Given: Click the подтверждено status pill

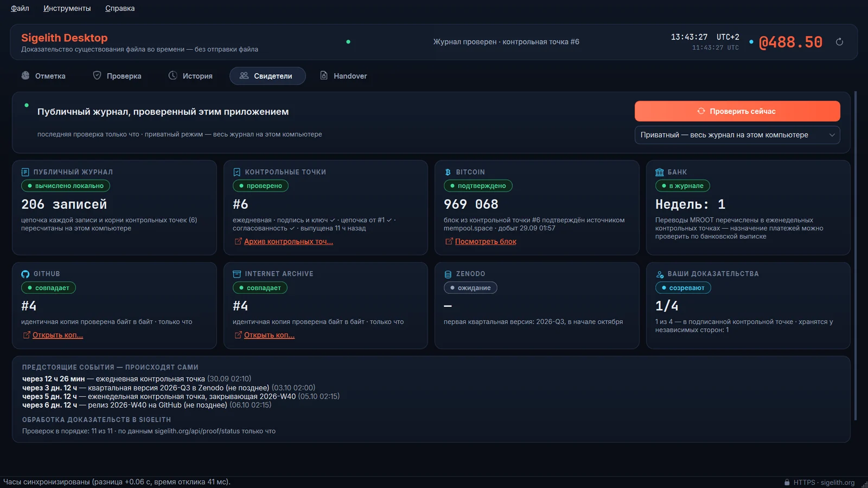Looking at the screenshot, I should pyautogui.click(x=478, y=185).
